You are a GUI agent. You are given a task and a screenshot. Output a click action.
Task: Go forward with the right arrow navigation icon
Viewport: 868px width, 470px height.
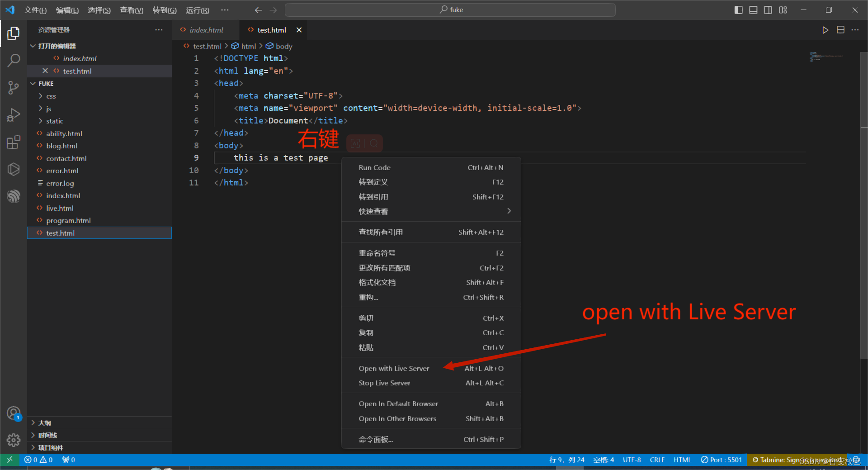click(273, 10)
